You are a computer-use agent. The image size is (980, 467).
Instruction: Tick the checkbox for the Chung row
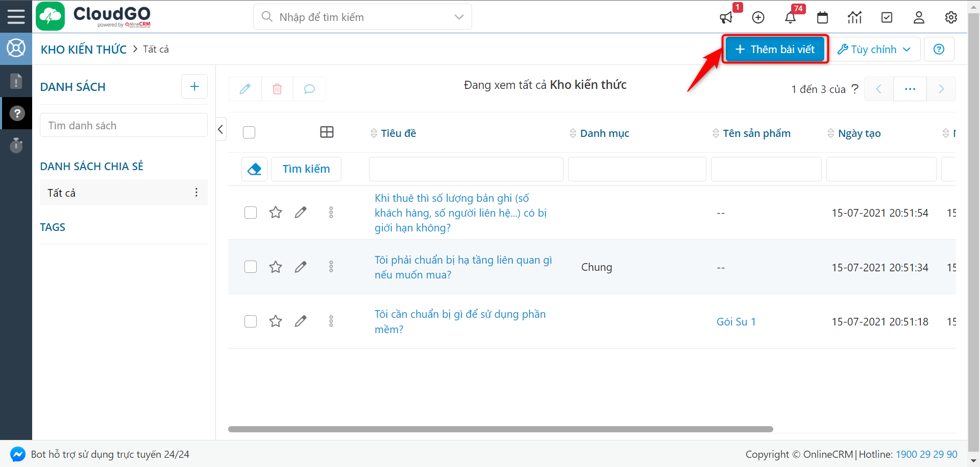click(251, 267)
